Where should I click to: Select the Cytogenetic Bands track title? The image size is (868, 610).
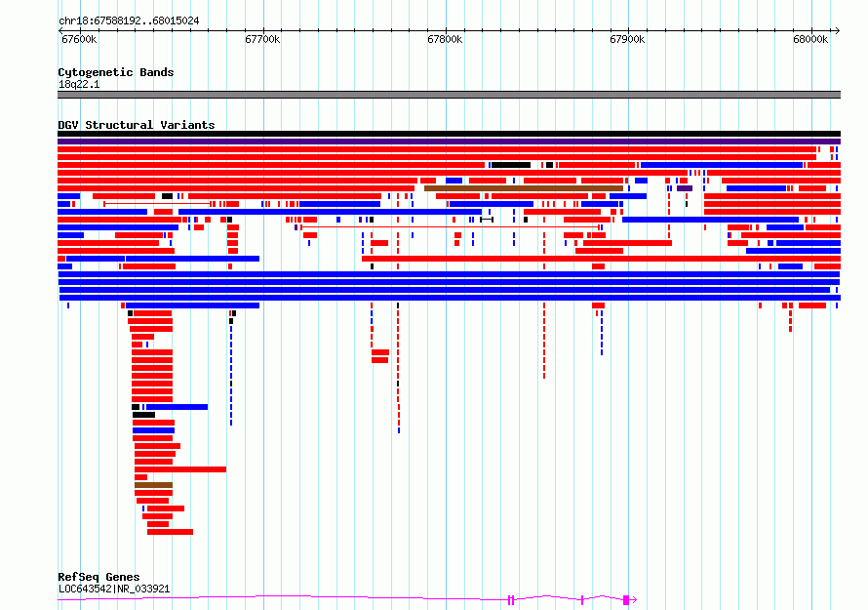click(116, 72)
